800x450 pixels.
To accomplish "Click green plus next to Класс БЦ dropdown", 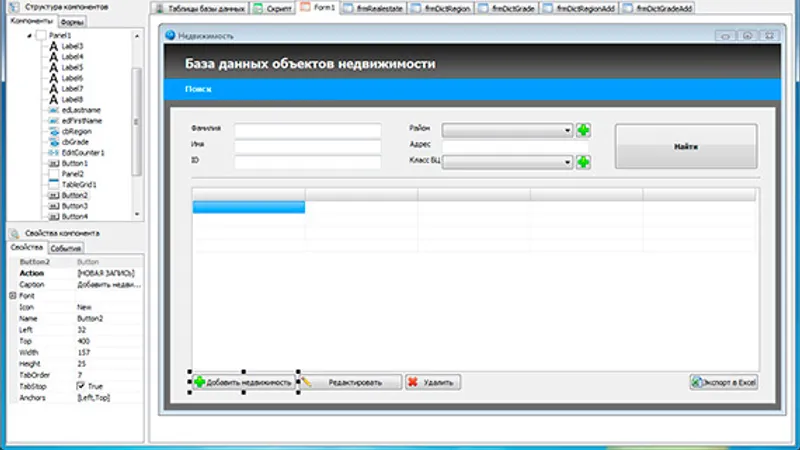I will click(x=583, y=162).
